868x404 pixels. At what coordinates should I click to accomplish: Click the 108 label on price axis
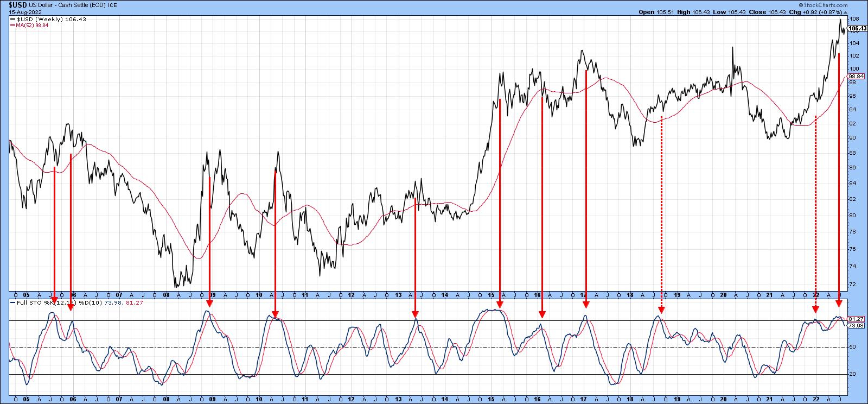853,18
